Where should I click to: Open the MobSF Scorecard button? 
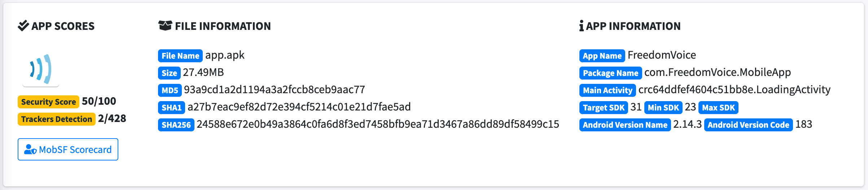pos(68,149)
